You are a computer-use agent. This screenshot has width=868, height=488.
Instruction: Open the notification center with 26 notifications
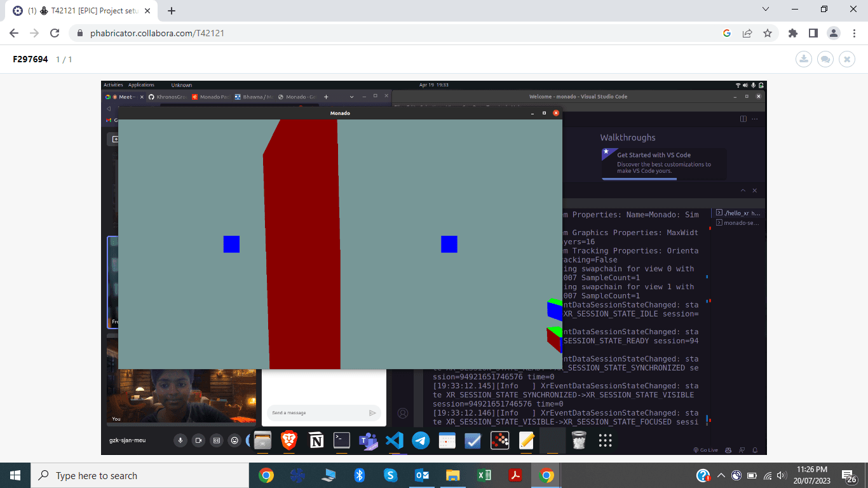(850, 475)
